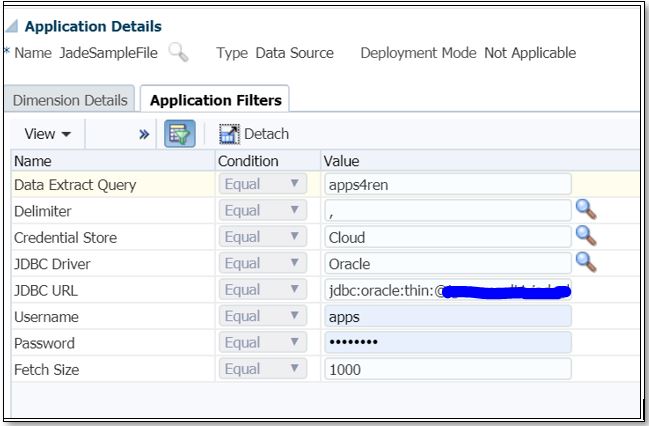Click the Detach button

(253, 134)
